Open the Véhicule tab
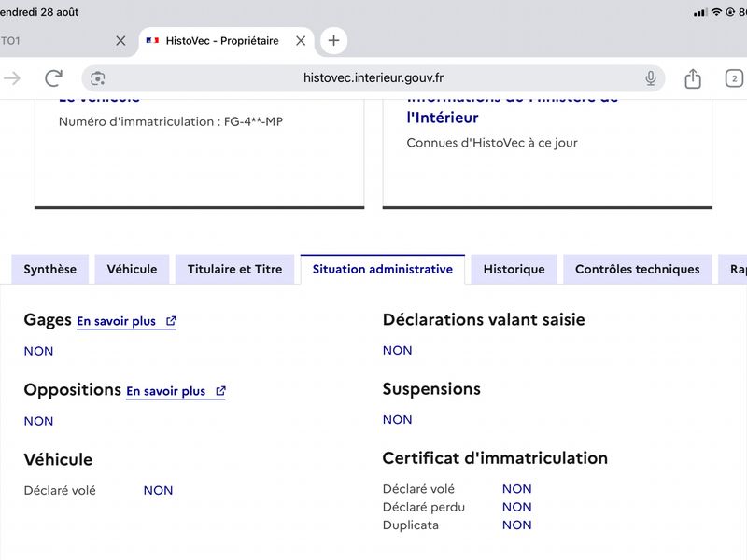 (x=132, y=269)
